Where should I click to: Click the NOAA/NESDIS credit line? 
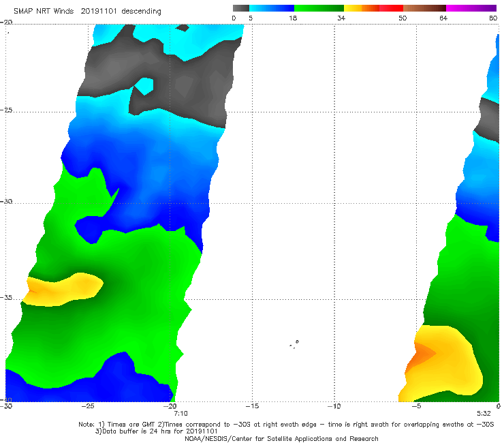[281, 438]
